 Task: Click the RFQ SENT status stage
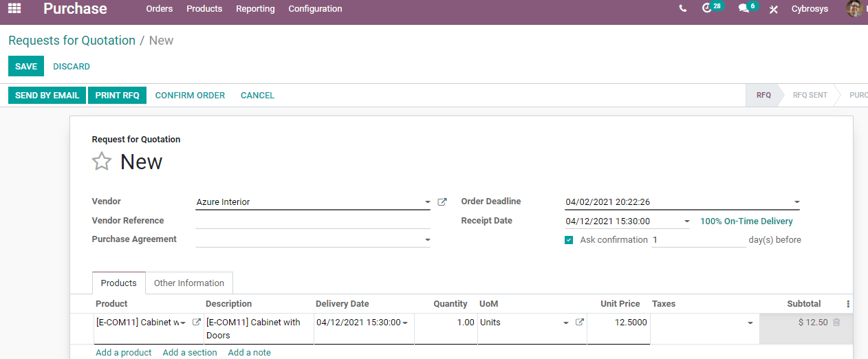click(810, 96)
